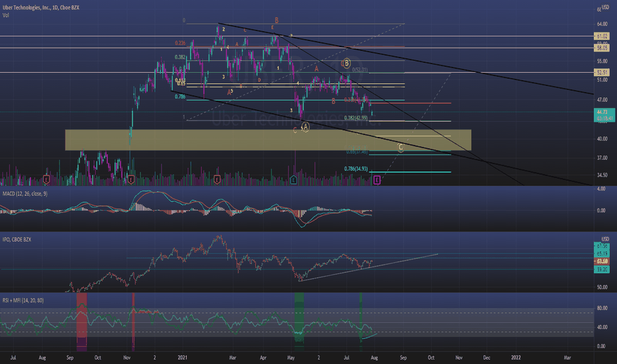The width and height of the screenshot is (617, 364).
Task: Click the 55.00 price axis label
Action: point(602,61)
